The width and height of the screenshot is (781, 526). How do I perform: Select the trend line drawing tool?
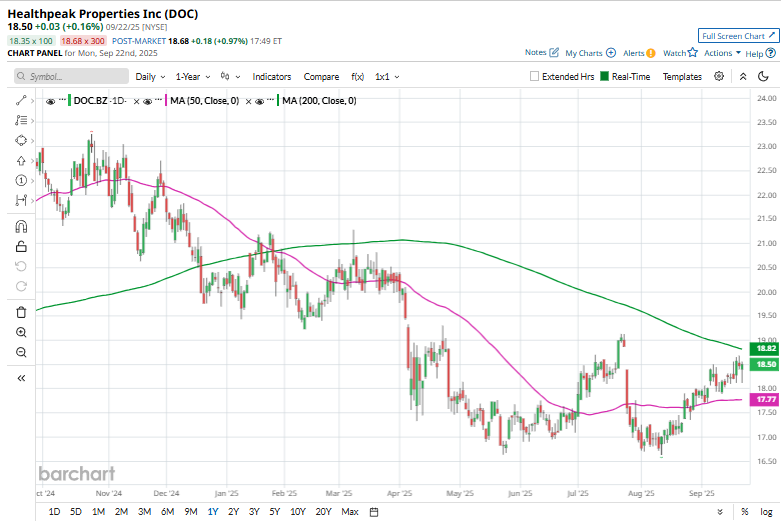click(21, 101)
